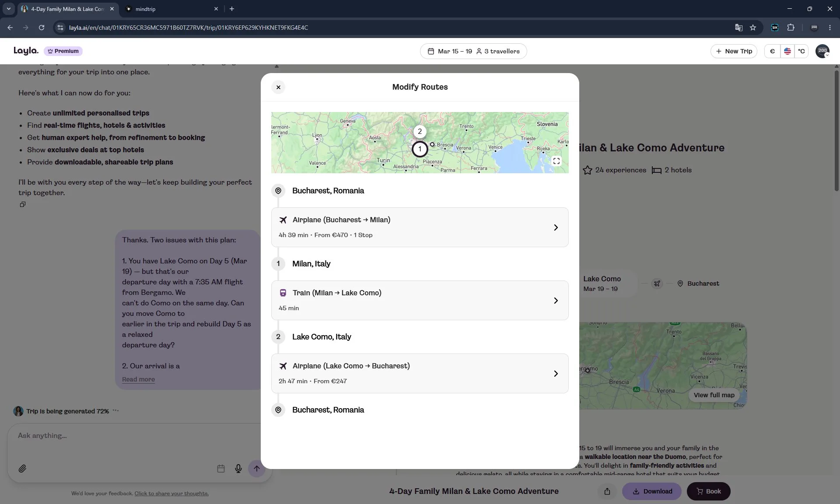Focus the Ask anything input field
This screenshot has width=840, height=504.
pos(139,436)
